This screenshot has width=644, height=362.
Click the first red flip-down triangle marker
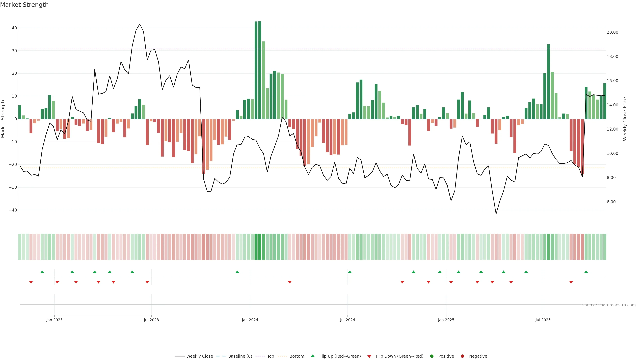point(31,282)
